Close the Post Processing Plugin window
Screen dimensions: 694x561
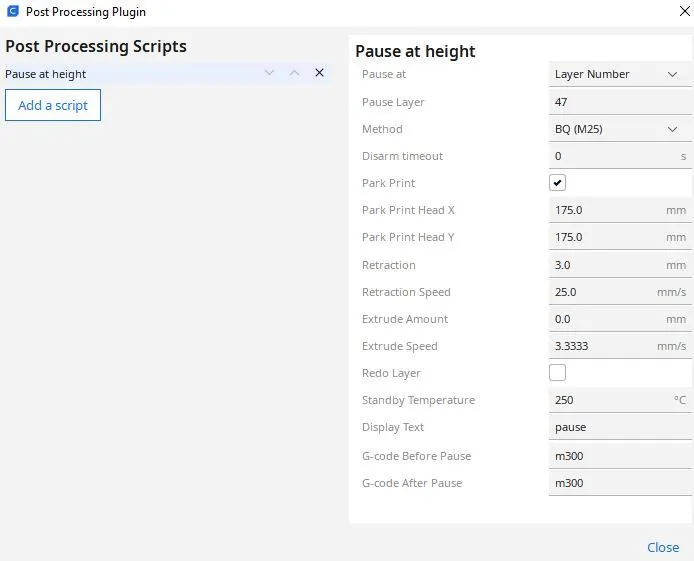(663, 547)
